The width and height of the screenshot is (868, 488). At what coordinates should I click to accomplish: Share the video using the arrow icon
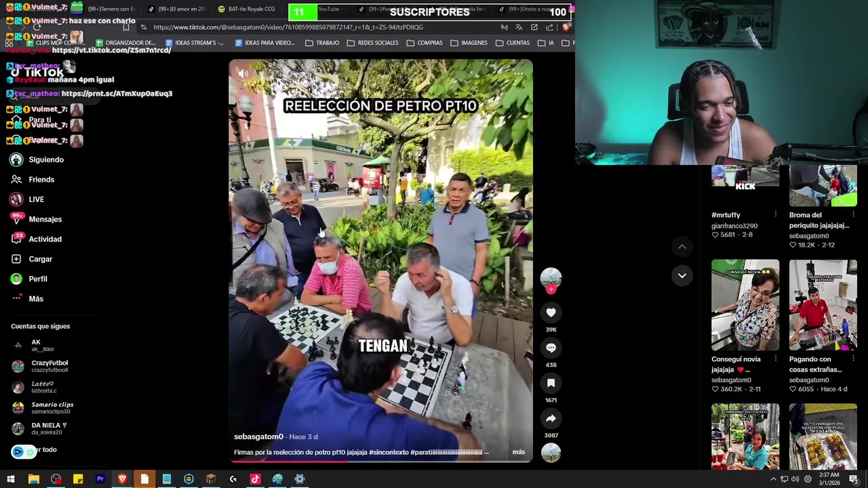point(551,418)
